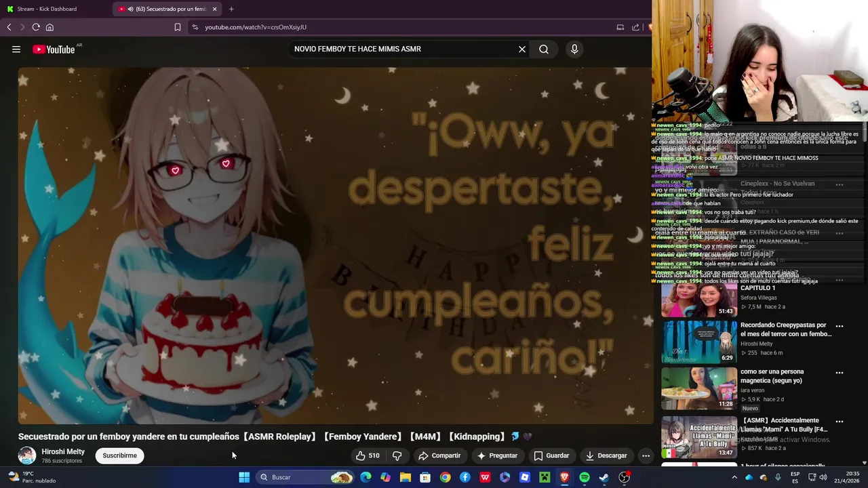The height and width of the screenshot is (488, 868).
Task: Click the Sefora Villegas channel name
Action: pyautogui.click(x=759, y=298)
